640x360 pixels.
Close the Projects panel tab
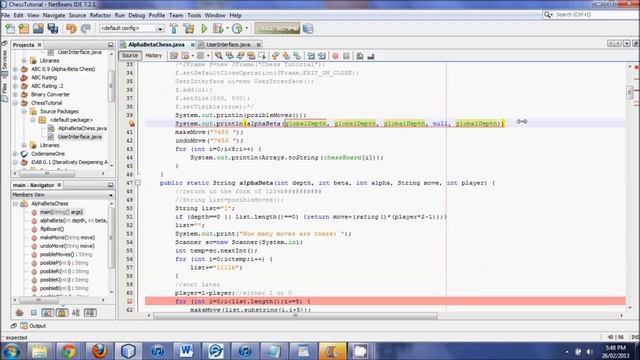pyautogui.click(x=40, y=45)
